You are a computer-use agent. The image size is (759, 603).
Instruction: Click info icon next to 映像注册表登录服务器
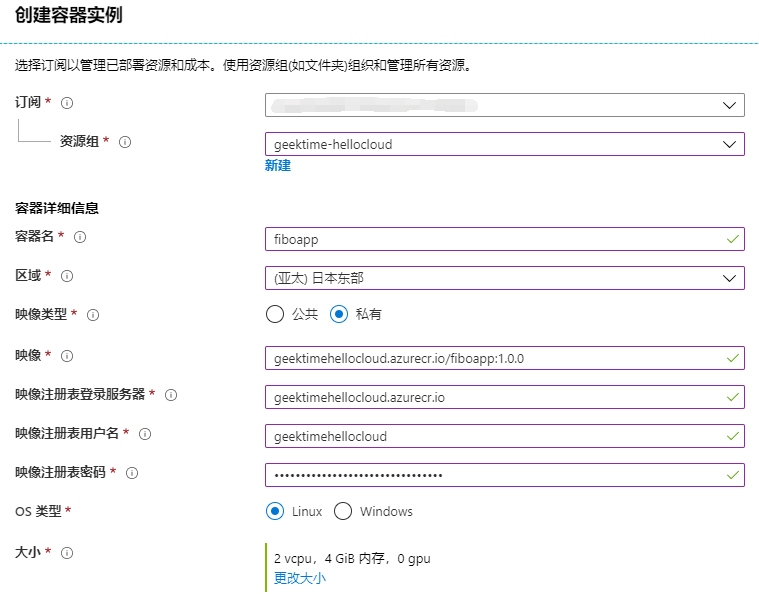[x=171, y=395]
